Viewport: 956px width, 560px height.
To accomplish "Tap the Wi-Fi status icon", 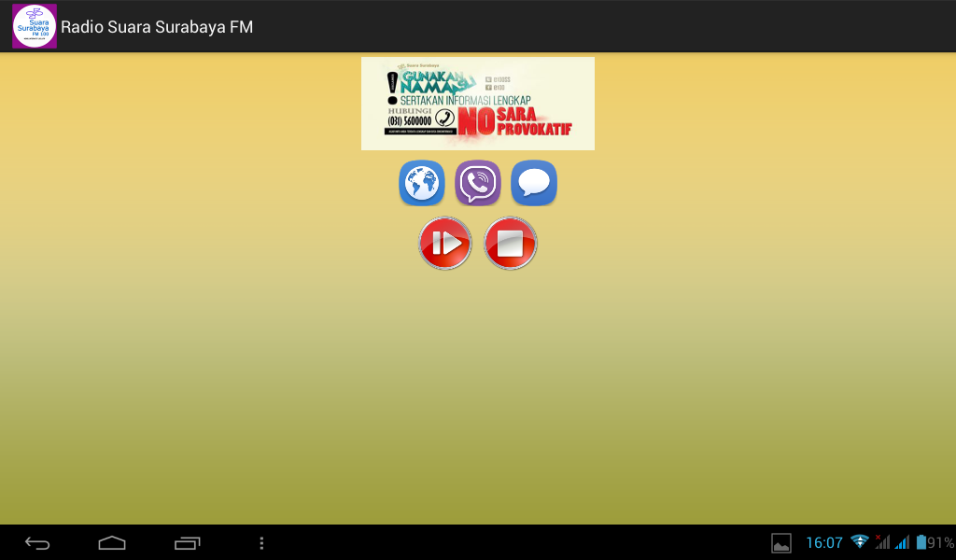I will click(860, 541).
